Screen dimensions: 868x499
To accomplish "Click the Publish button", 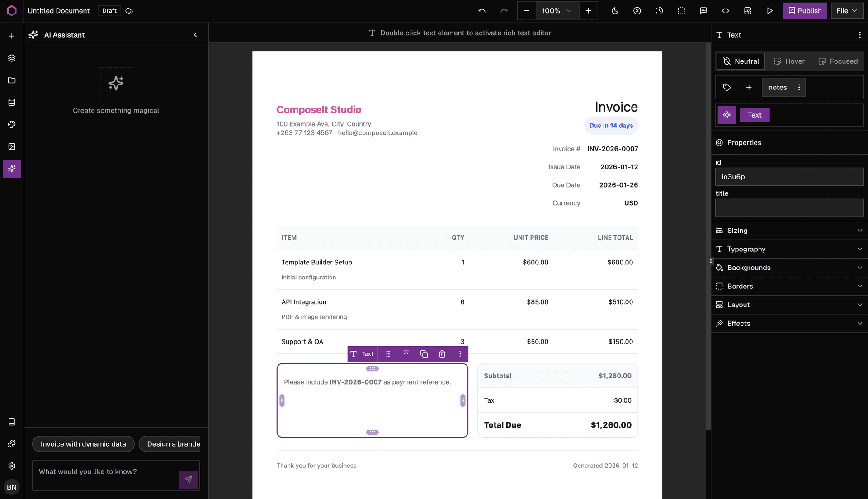I will pos(805,10).
